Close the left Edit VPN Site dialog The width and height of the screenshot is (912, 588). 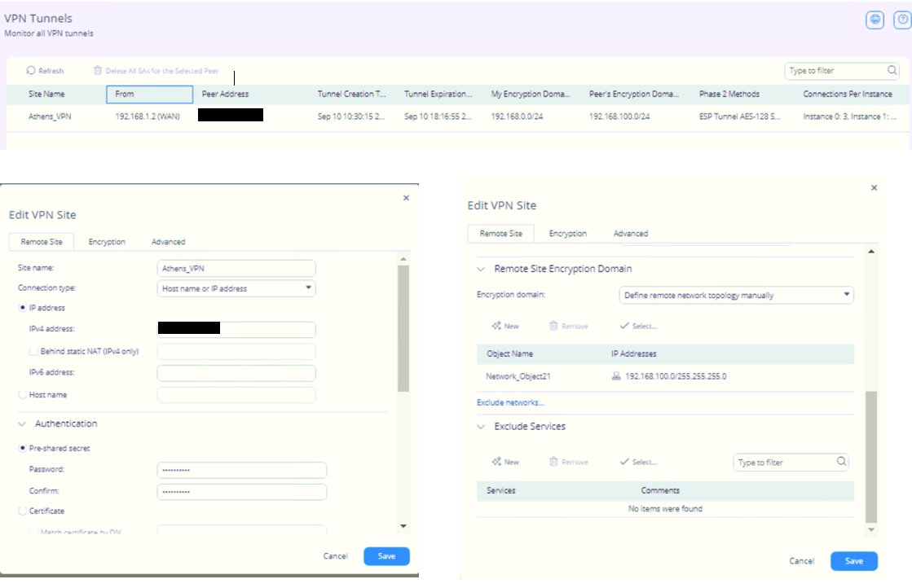[406, 198]
